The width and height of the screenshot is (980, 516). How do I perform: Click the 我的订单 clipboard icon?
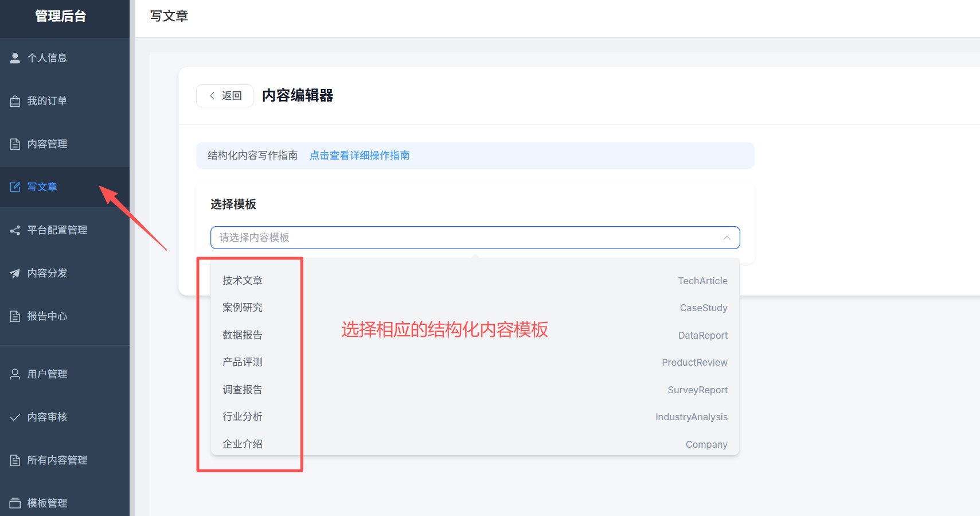(15, 101)
